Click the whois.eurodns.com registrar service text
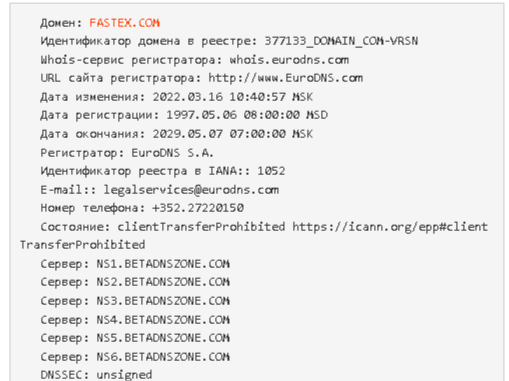The width and height of the screenshot is (509, 381). click(289, 60)
